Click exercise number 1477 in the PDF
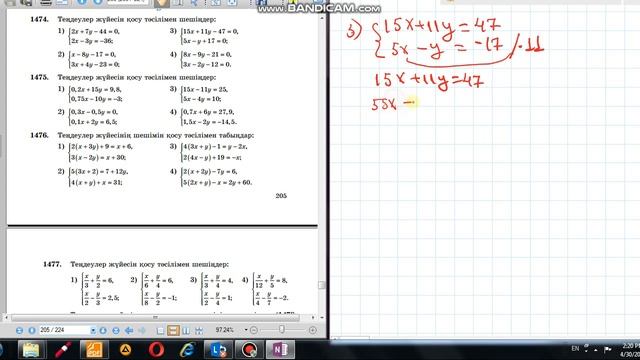640x360 pixels. pyautogui.click(x=52, y=264)
